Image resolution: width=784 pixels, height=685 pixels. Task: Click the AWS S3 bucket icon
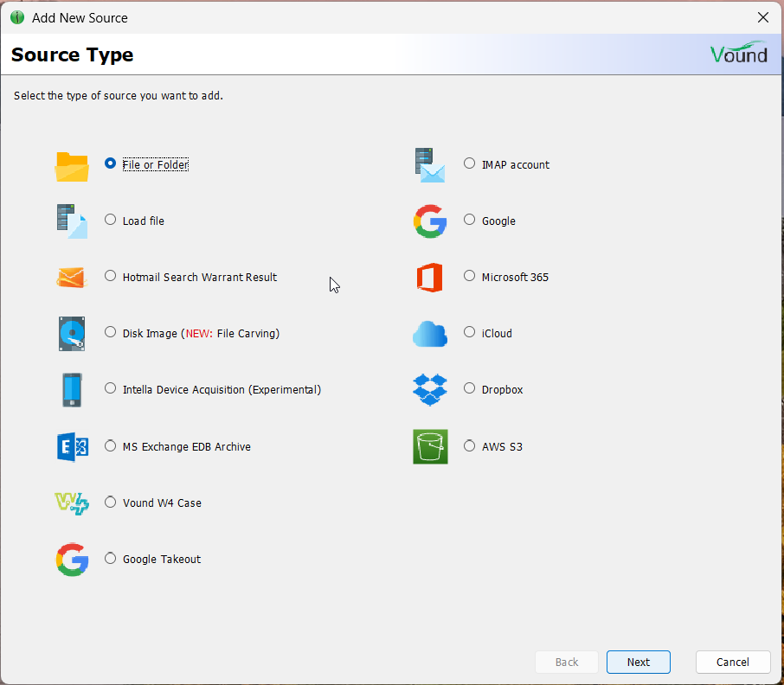(x=430, y=446)
